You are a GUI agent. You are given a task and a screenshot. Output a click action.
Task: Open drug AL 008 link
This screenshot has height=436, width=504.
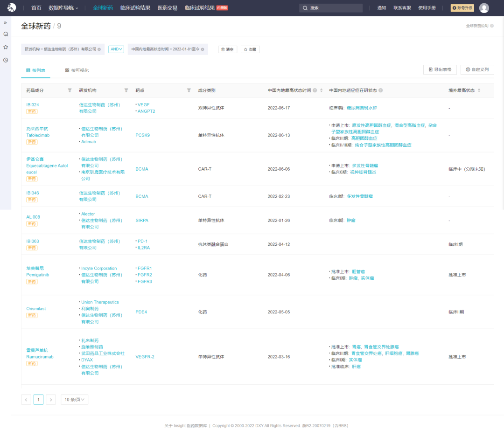pos(33,217)
